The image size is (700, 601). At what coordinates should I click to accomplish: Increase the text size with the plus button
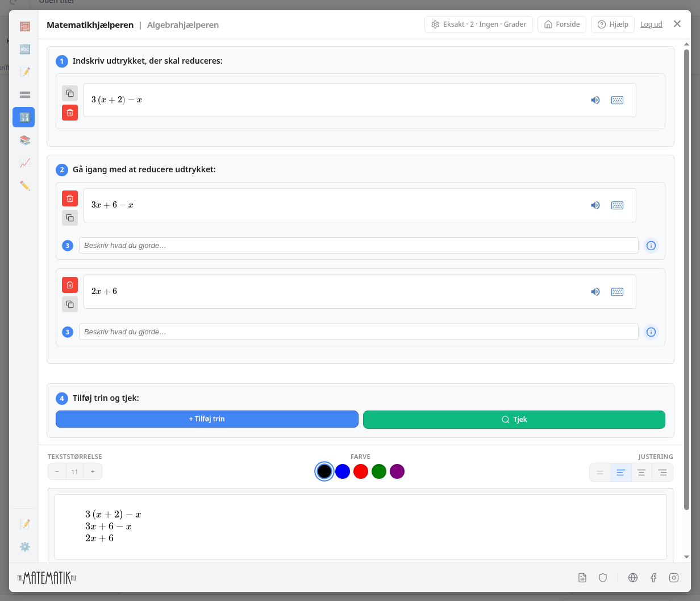click(x=93, y=471)
